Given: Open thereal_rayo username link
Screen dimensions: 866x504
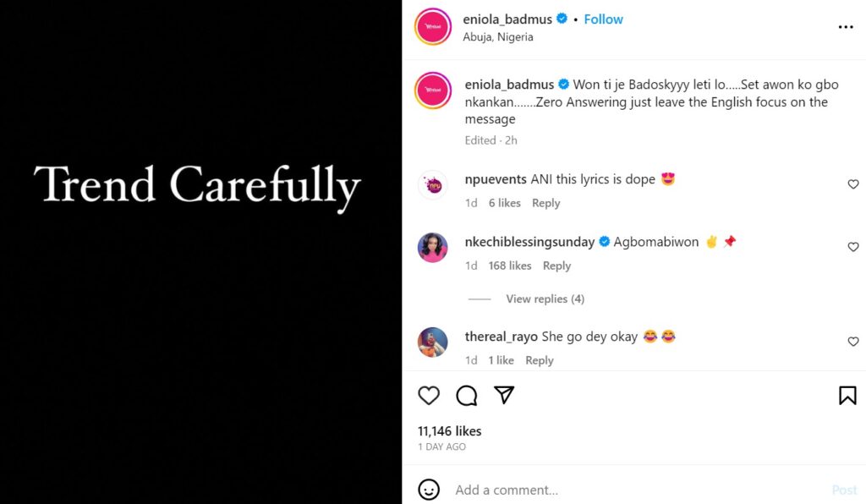Looking at the screenshot, I should [x=502, y=337].
